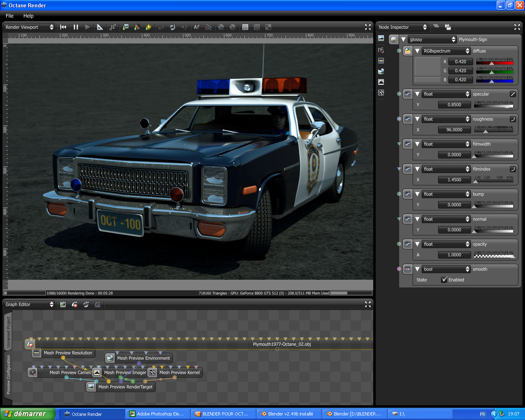Click the set-square ruler icon in viewport toolbar
This screenshot has height=420, width=525.
(100, 27)
